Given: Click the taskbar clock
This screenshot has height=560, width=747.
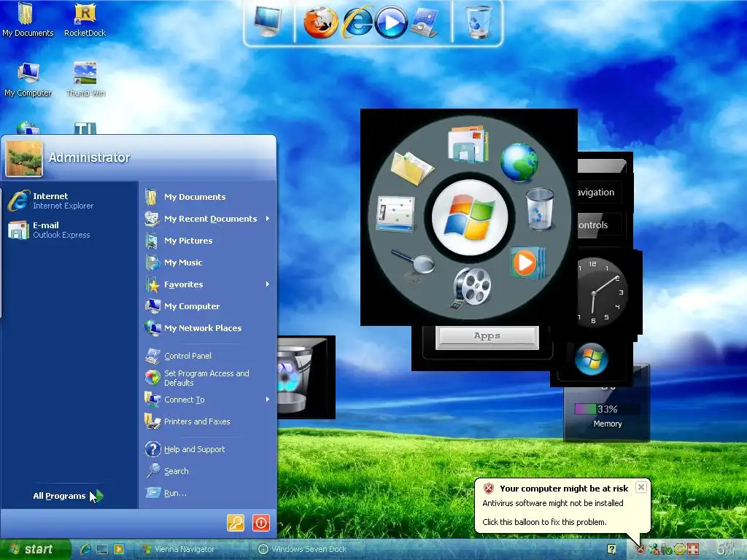Looking at the screenshot, I should [x=725, y=549].
